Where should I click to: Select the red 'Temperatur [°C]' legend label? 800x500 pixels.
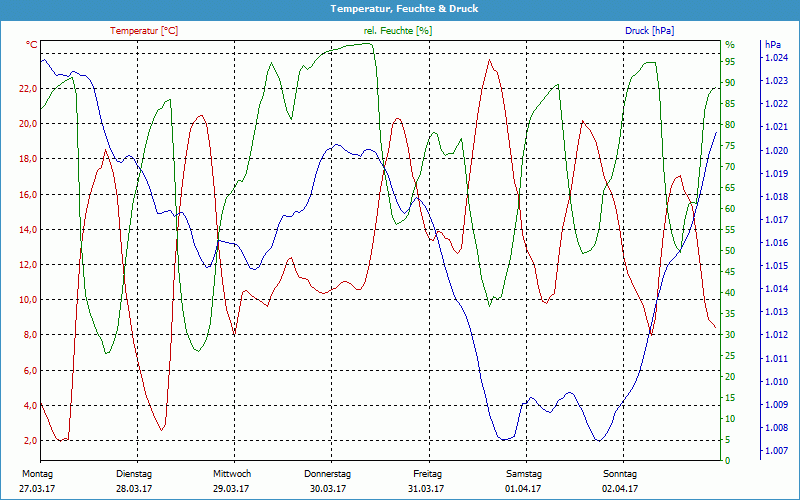click(144, 31)
